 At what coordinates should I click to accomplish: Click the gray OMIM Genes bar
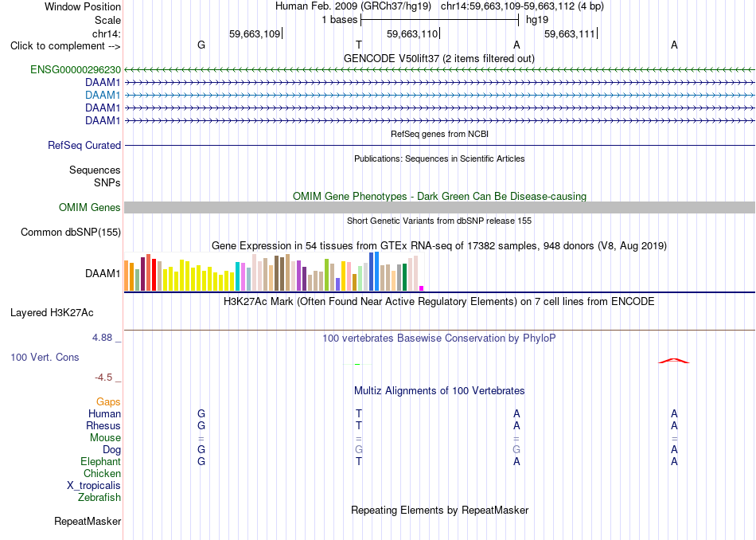point(439,208)
